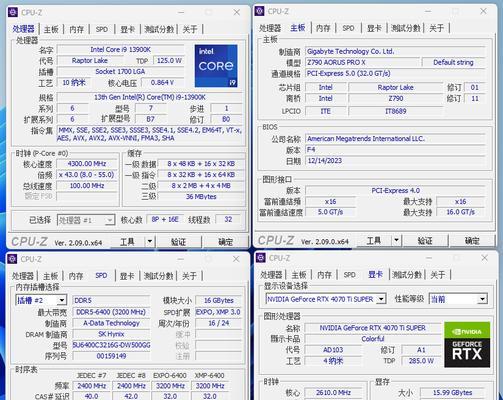Select 关于 tab in mainboard window
Screen dimensions: 503x400
click(436, 28)
